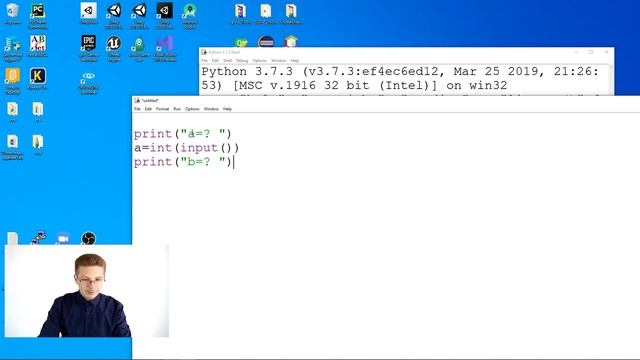The height and width of the screenshot is (360, 640).
Task: Open File menu in Python Shell window
Action: [x=204, y=60]
